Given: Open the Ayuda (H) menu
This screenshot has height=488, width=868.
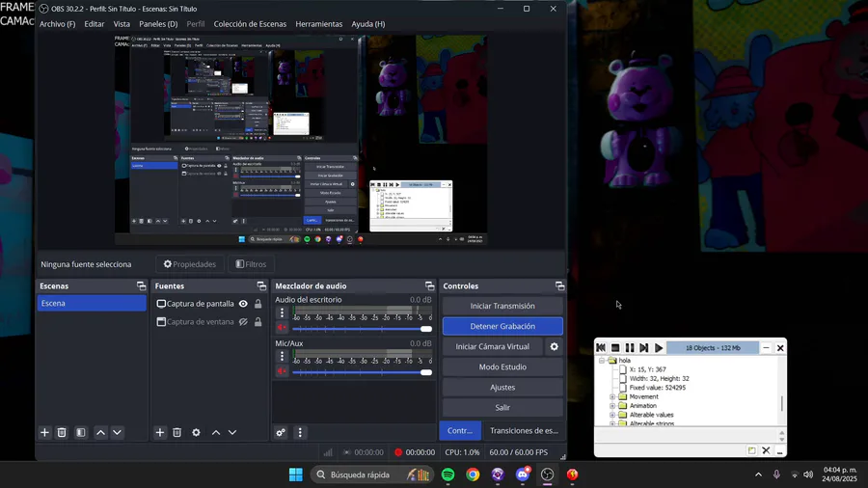Looking at the screenshot, I should point(368,24).
